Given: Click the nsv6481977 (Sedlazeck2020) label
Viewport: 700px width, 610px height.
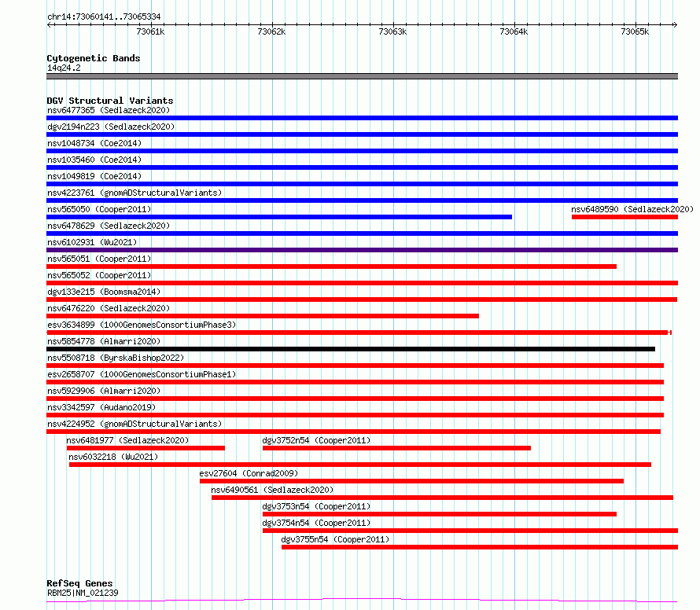Looking at the screenshot, I should pos(127,440).
